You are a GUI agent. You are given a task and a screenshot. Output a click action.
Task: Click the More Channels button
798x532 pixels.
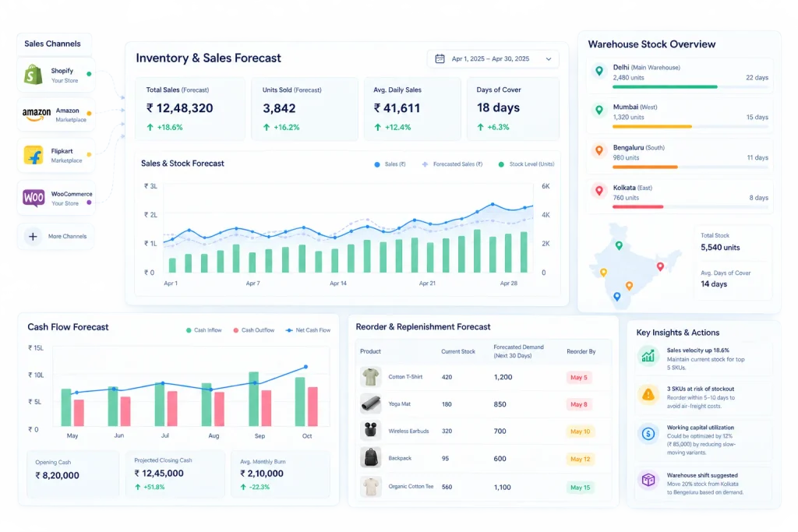tap(56, 237)
